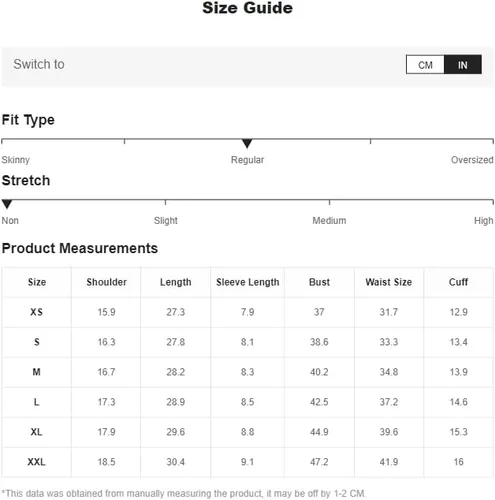
Task: Click the Stretch Non marker triangle
Action: click(x=7, y=204)
